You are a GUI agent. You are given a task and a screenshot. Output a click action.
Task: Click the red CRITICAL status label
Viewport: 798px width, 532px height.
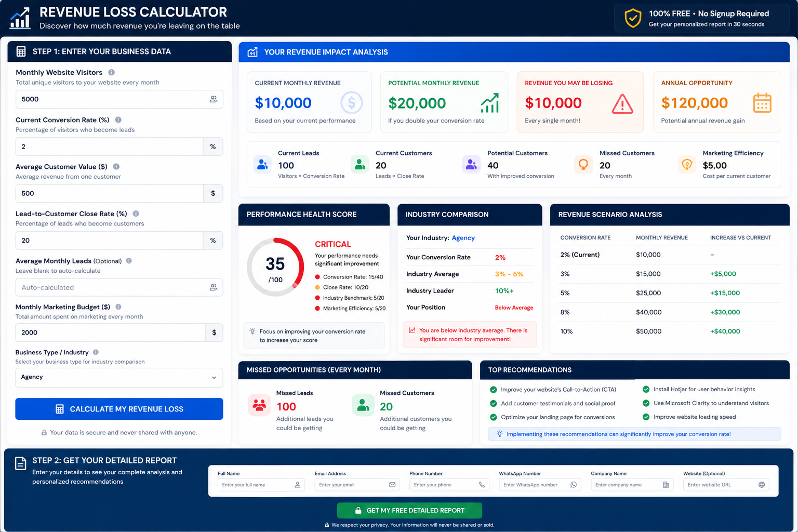pos(333,244)
